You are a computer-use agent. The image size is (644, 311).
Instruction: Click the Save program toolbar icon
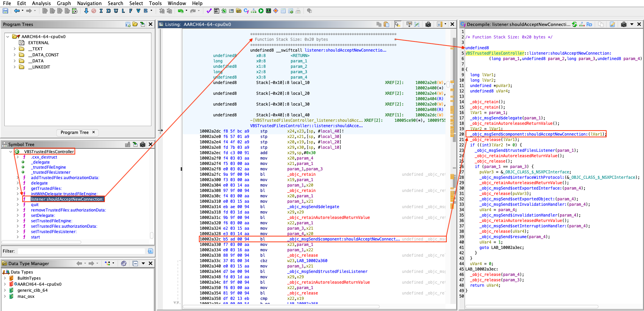[5, 11]
